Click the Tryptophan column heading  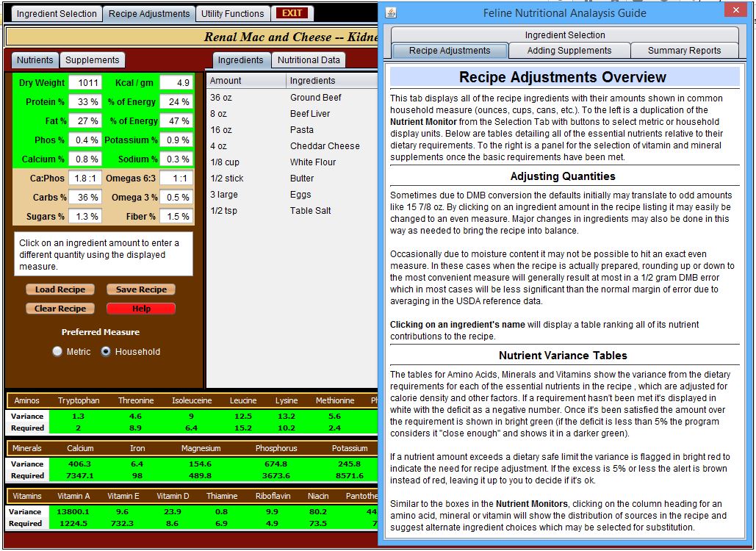(x=78, y=400)
